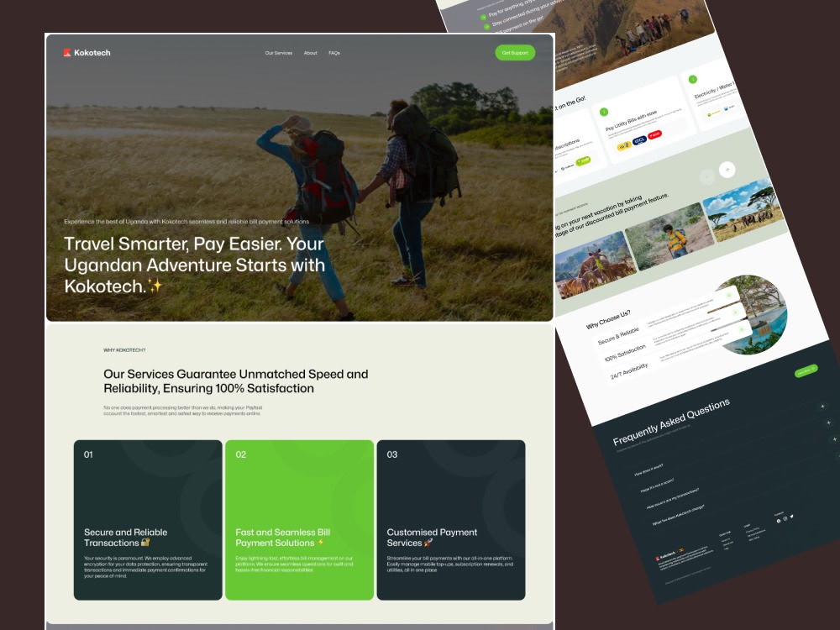Select 24/7 Availability under Why Choose Us
This screenshot has width=840, height=630.
[629, 371]
